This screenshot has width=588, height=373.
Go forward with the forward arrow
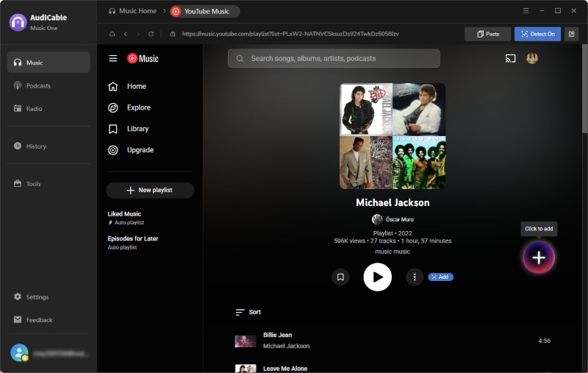tap(138, 34)
